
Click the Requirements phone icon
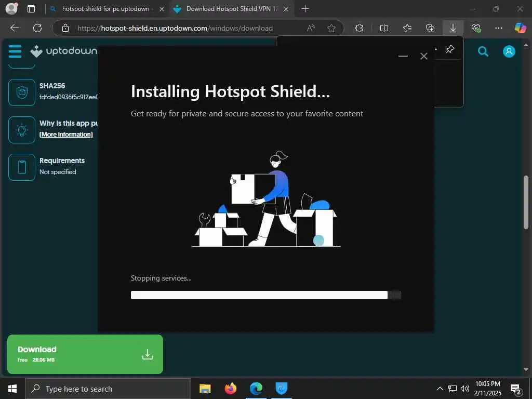pos(22,167)
